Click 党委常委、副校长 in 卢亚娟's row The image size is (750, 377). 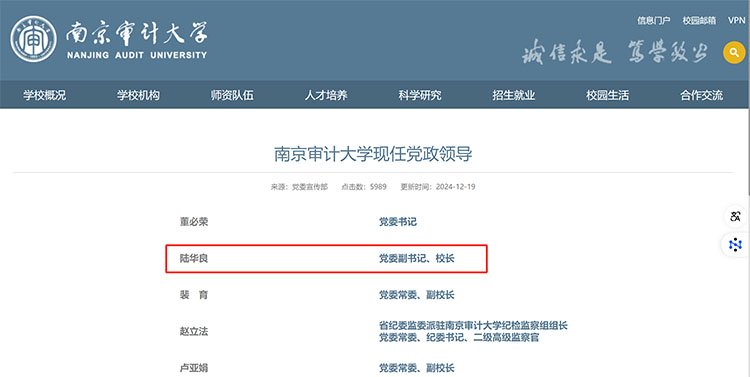(x=417, y=368)
